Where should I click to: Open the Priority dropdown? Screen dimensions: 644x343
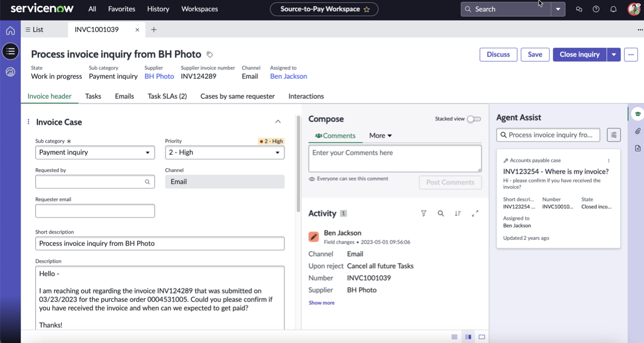pyautogui.click(x=224, y=153)
